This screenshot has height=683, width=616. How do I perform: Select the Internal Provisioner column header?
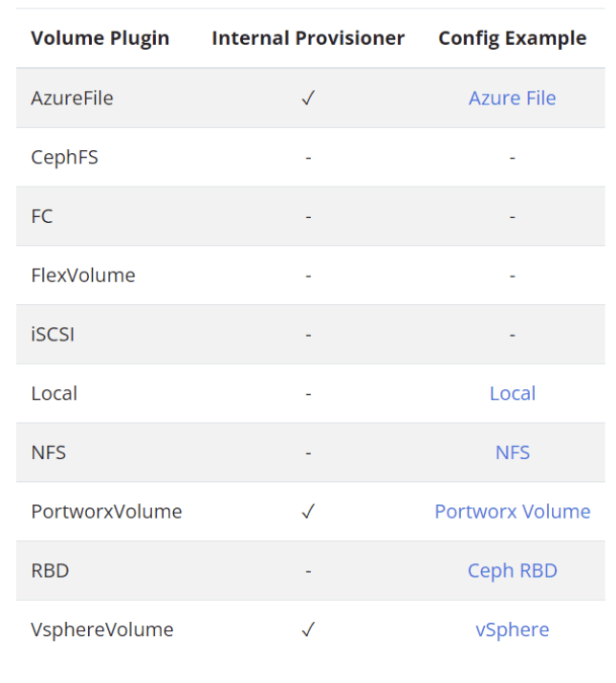(308, 38)
